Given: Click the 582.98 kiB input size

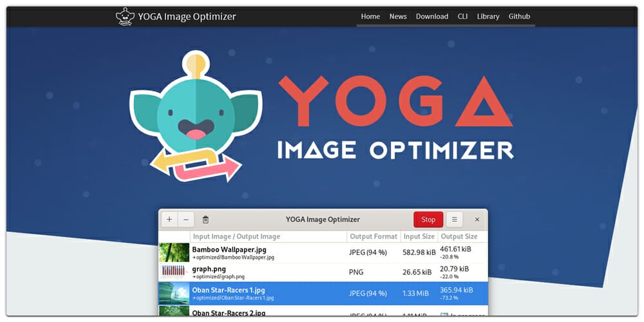Looking at the screenshot, I should click(x=419, y=252).
